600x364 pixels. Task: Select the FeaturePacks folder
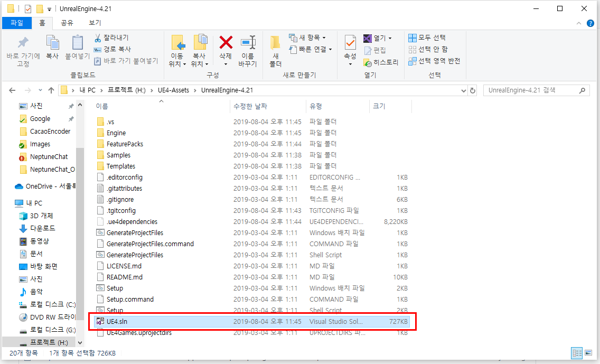coord(120,144)
